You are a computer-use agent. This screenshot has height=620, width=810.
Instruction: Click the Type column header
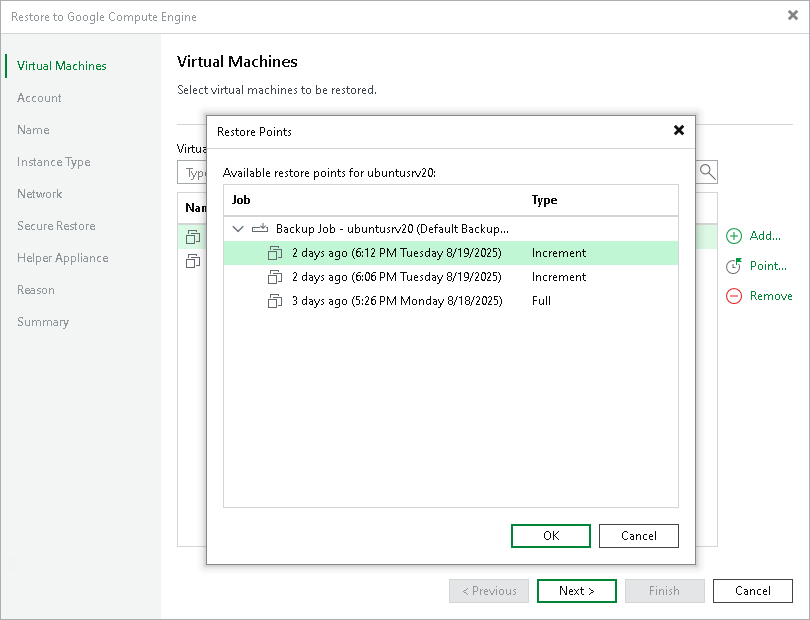pos(544,200)
